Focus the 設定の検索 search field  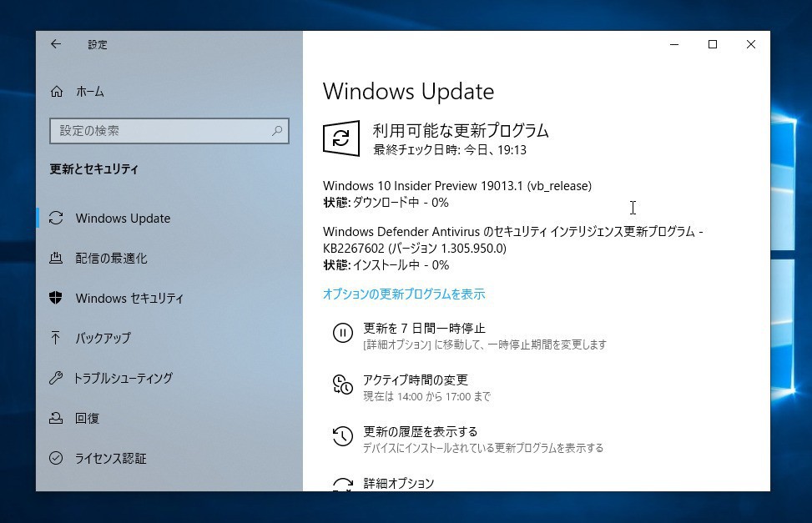point(169,130)
